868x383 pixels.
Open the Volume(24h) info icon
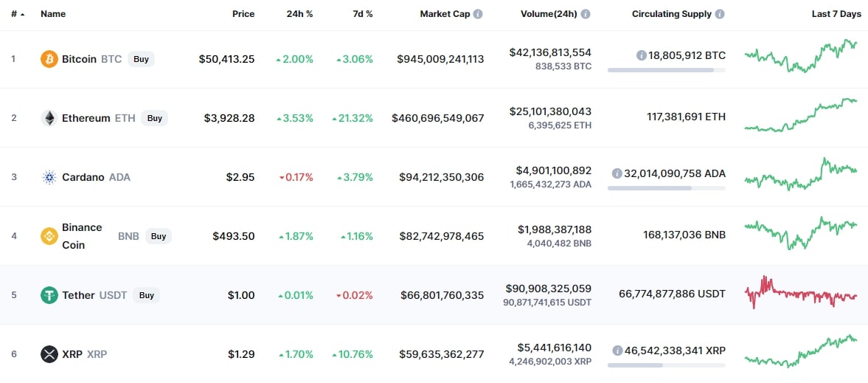click(585, 14)
